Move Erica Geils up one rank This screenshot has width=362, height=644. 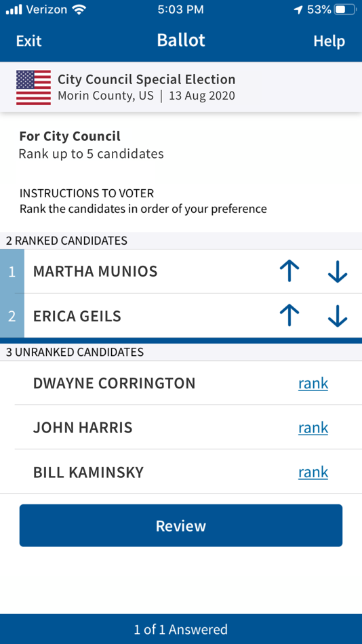[289, 316]
